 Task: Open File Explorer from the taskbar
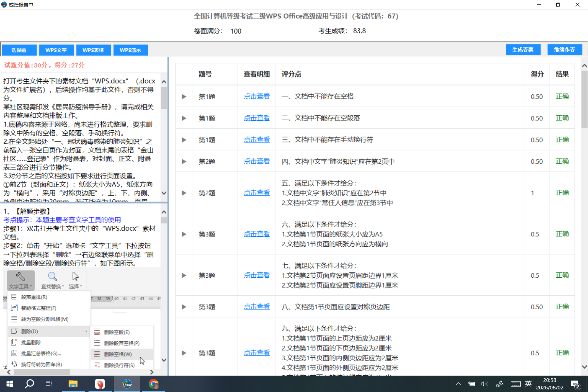pyautogui.click(x=73, y=384)
